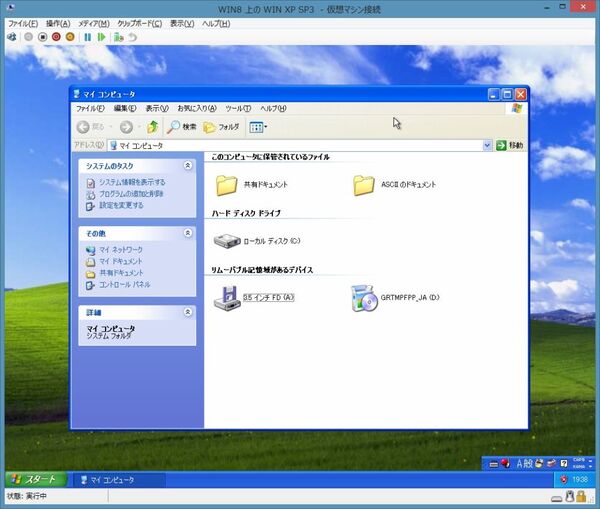
Task: Select the 3.5 インチ FD (A:) floppy icon
Action: [227, 297]
